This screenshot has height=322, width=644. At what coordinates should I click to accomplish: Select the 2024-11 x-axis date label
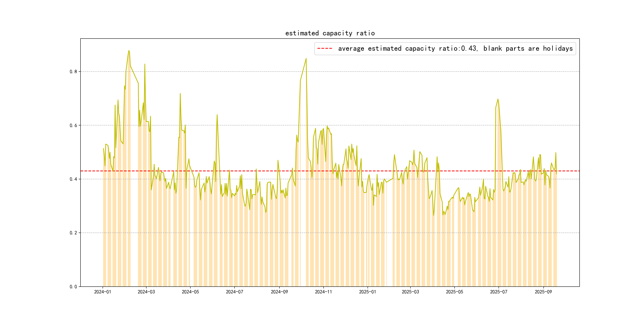tap(323, 292)
